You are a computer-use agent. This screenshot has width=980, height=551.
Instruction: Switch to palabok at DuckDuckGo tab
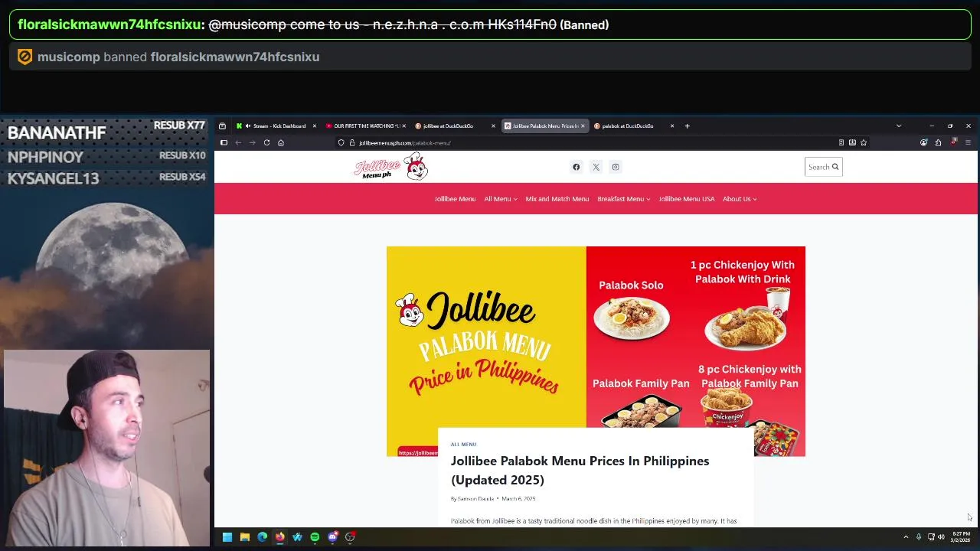632,126
